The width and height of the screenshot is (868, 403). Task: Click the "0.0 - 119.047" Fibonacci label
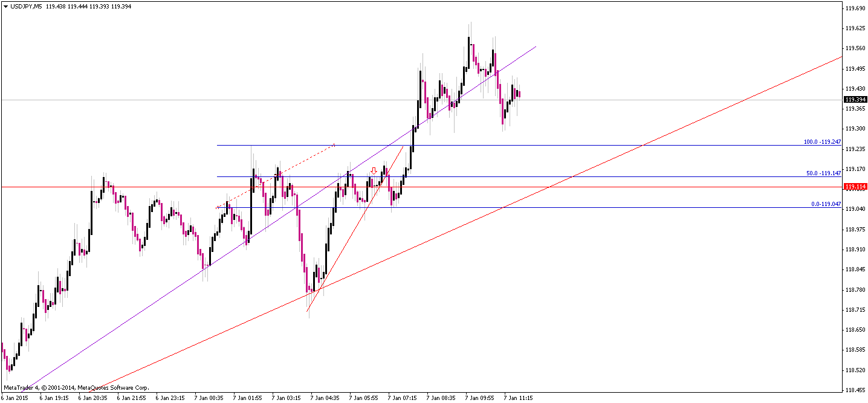[x=827, y=203]
